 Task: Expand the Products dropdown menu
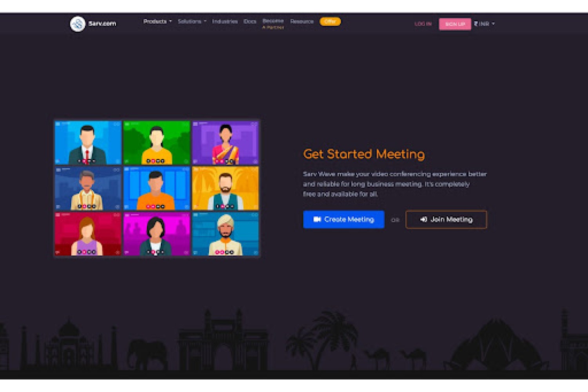coord(157,22)
